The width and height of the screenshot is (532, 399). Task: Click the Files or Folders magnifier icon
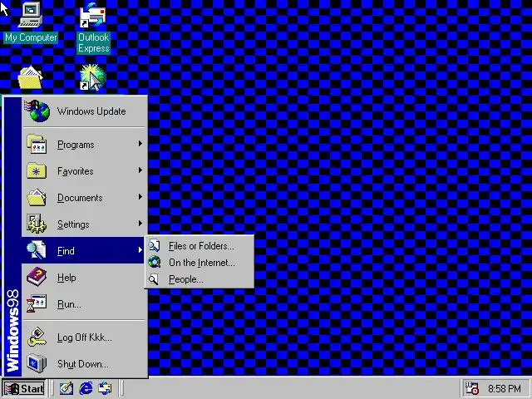tap(154, 246)
